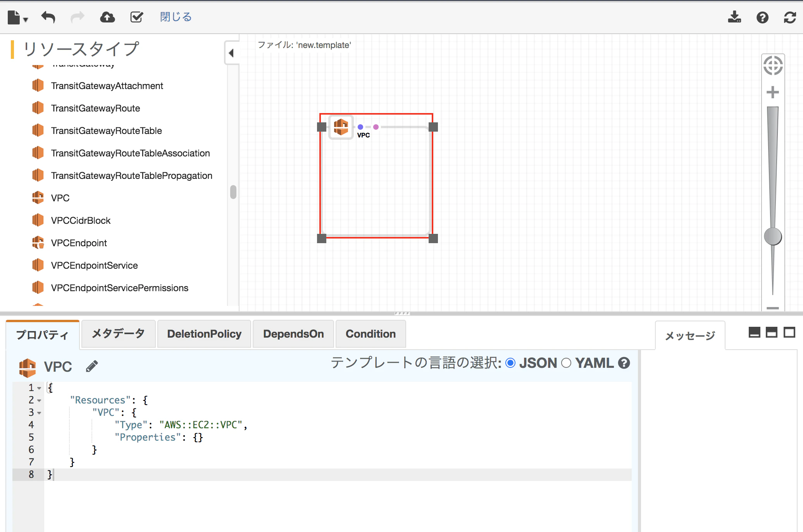Click the resource list scrollbar thumb
The height and width of the screenshot is (532, 803).
(233, 192)
